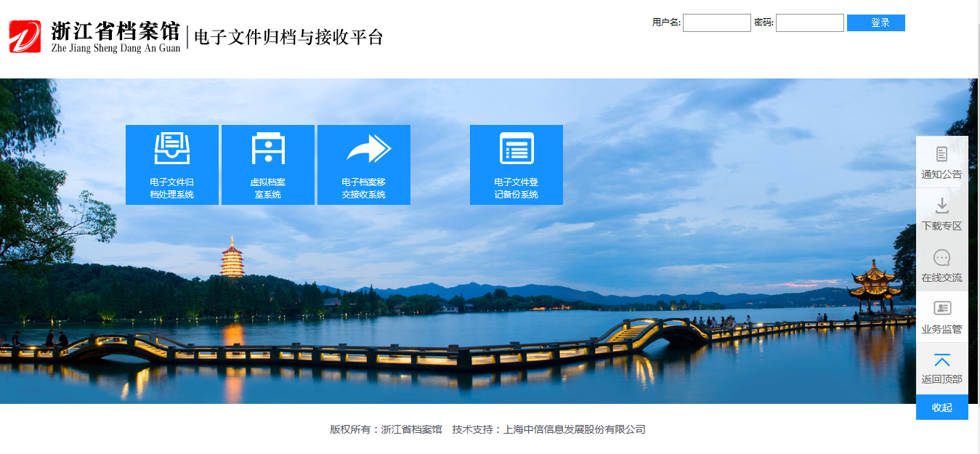Viewport: 980px width, 454px height.
Task: Select the 电子文件登记备份系统 label text
Action: (x=517, y=189)
